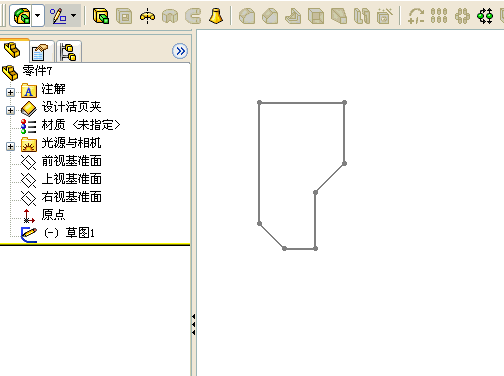
Task: Select the Revolved Boss/Base tool
Action: [x=147, y=16]
